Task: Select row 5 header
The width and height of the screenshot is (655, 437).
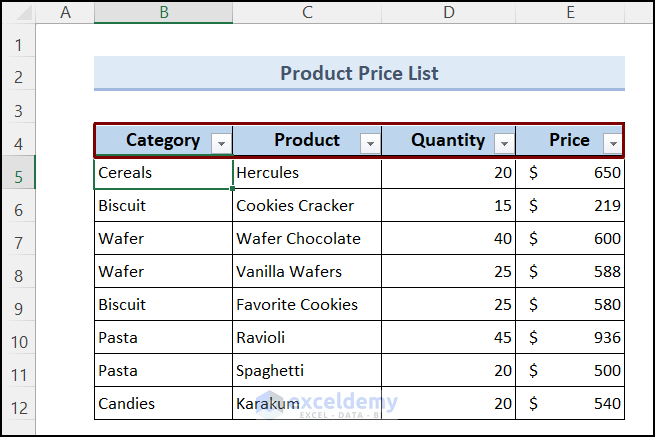Action: pyautogui.click(x=18, y=176)
